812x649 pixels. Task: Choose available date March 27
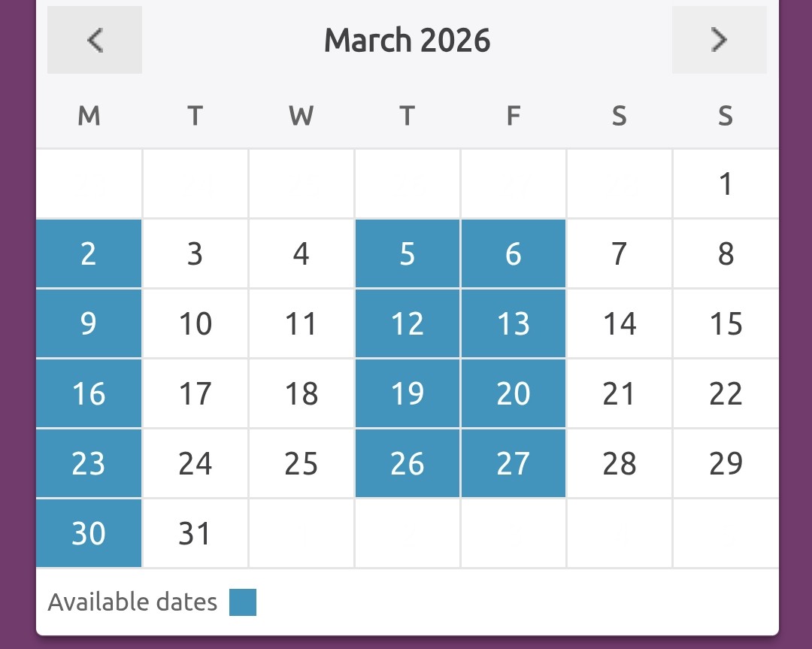[514, 464]
